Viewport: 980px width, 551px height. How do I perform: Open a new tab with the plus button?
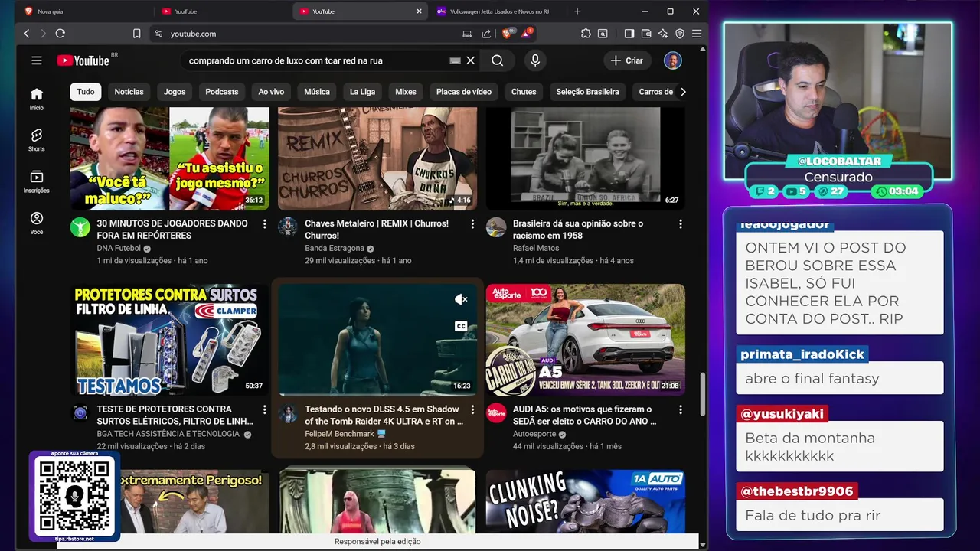(577, 11)
